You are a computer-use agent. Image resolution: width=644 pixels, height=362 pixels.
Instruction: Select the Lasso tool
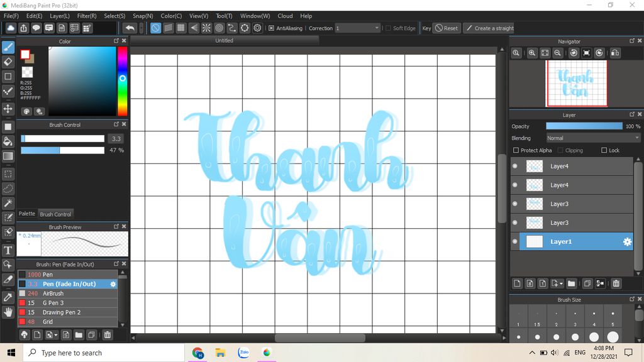8,189
